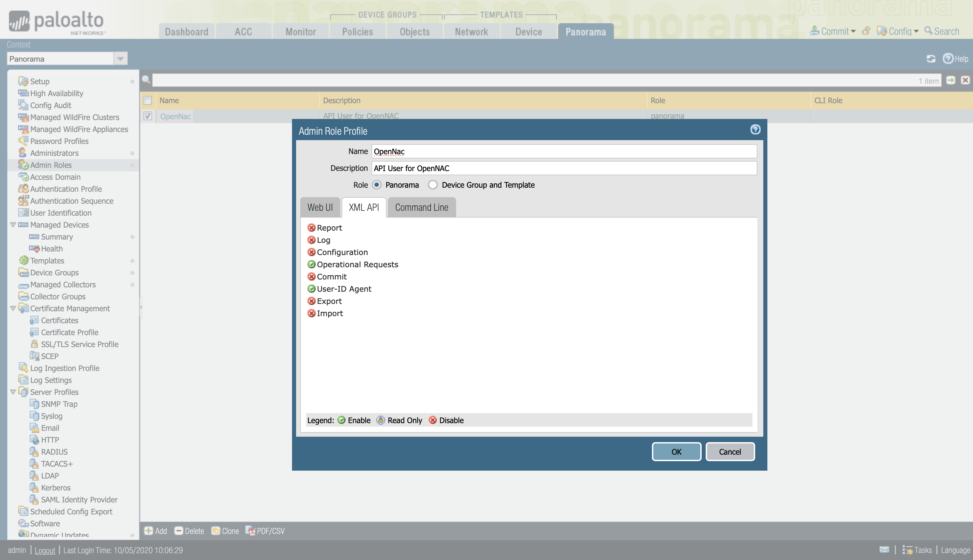Click the commit lock icon in header
Viewport: 973px width, 560px height.
[866, 31]
